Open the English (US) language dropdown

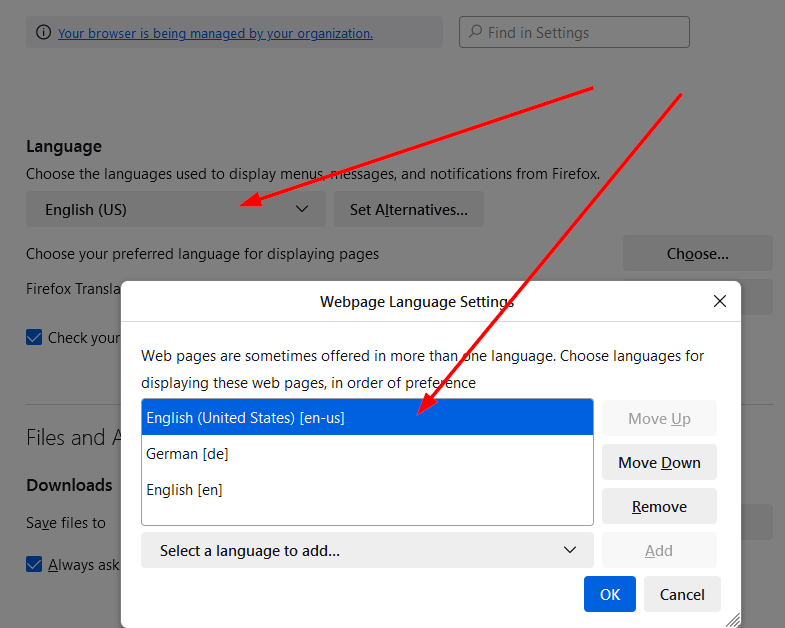176,210
